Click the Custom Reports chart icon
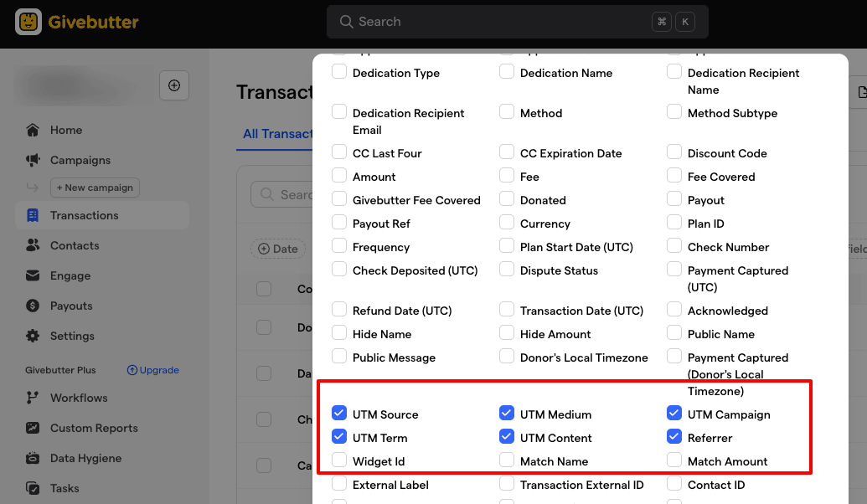Viewport: 867px width, 504px height. [33, 428]
